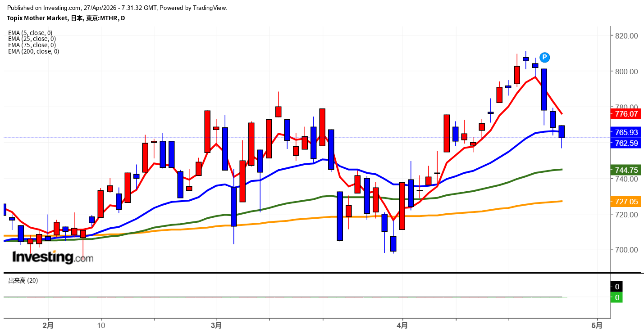Click the Topix Mother Market chart title
This screenshot has height=333, width=644.
coord(66,18)
